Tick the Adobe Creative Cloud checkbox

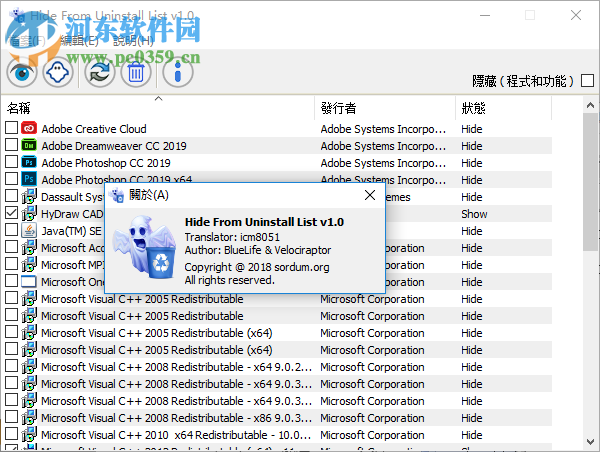11,127
